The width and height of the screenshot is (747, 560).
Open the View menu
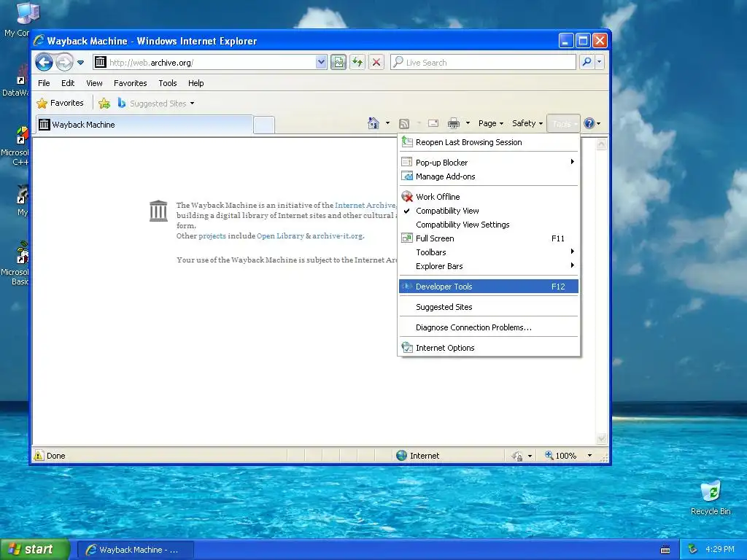pos(94,83)
